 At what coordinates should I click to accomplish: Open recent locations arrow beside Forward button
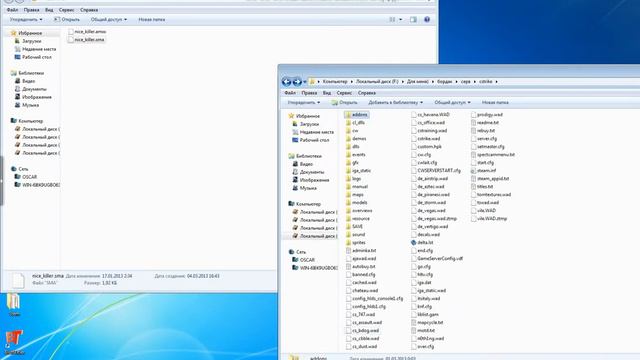click(x=304, y=82)
